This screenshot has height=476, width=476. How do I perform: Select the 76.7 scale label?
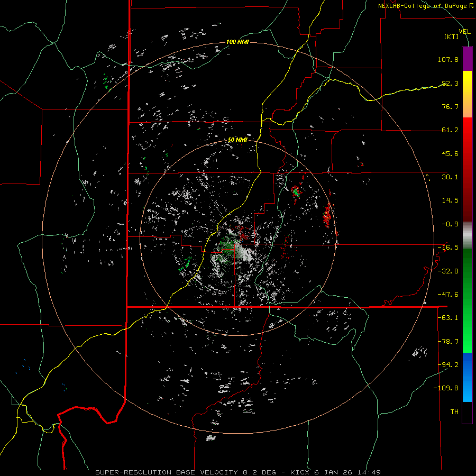point(450,106)
